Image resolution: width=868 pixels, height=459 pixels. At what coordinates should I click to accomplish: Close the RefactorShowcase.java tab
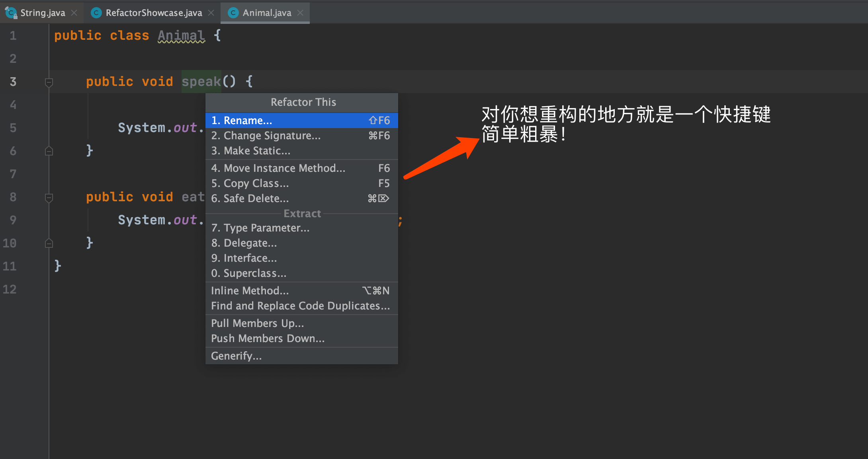[211, 13]
